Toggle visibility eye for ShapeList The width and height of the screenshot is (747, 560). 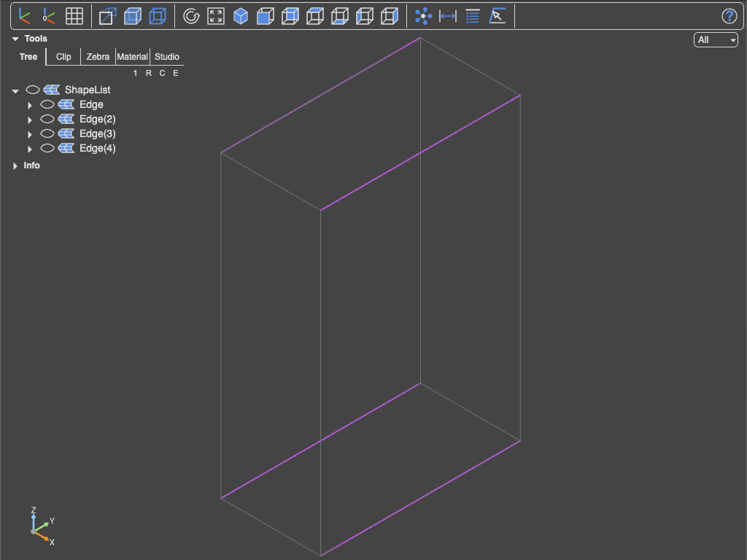coord(32,90)
